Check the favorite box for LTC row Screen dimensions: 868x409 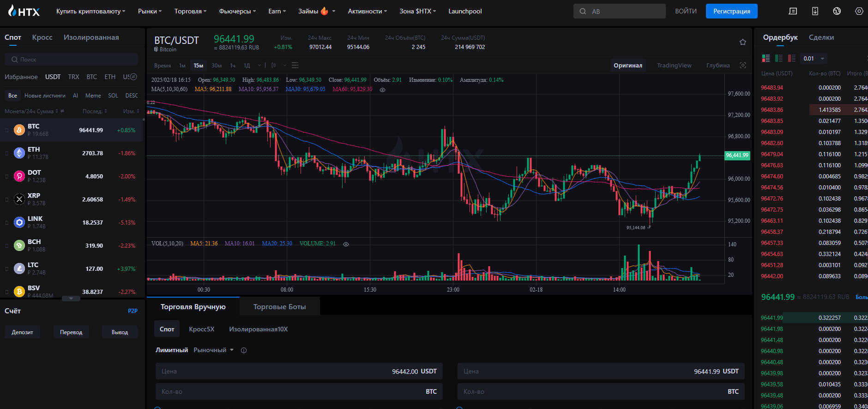[x=6, y=269]
